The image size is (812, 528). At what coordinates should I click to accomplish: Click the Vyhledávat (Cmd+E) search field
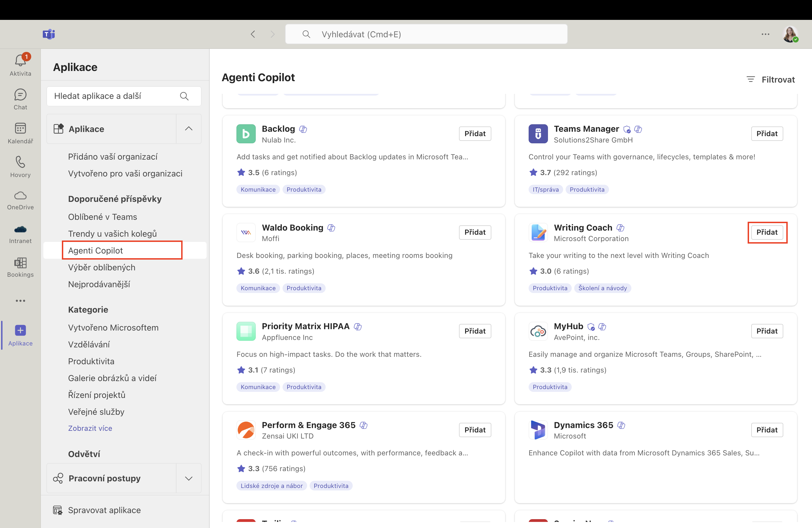tap(426, 34)
